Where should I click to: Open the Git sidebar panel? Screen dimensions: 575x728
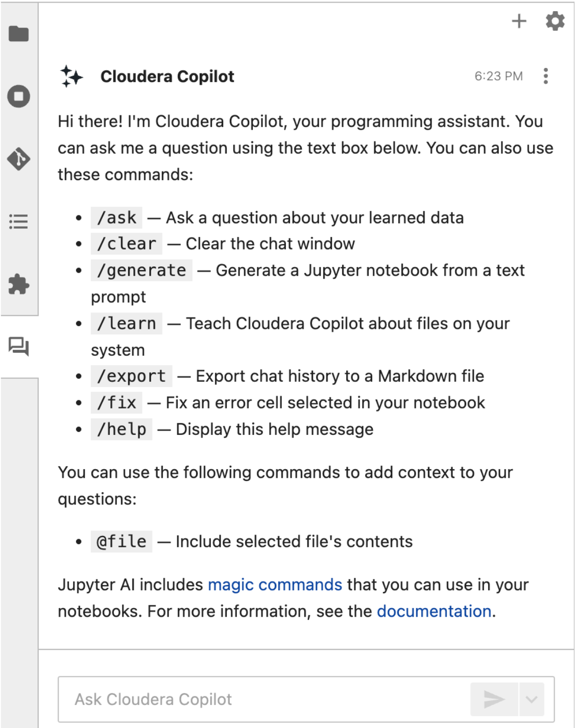click(x=19, y=159)
